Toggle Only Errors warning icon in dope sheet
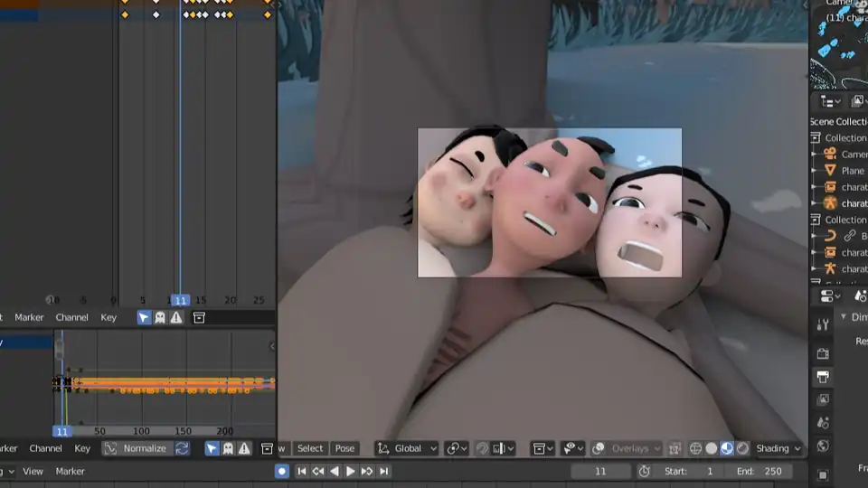 click(x=176, y=317)
